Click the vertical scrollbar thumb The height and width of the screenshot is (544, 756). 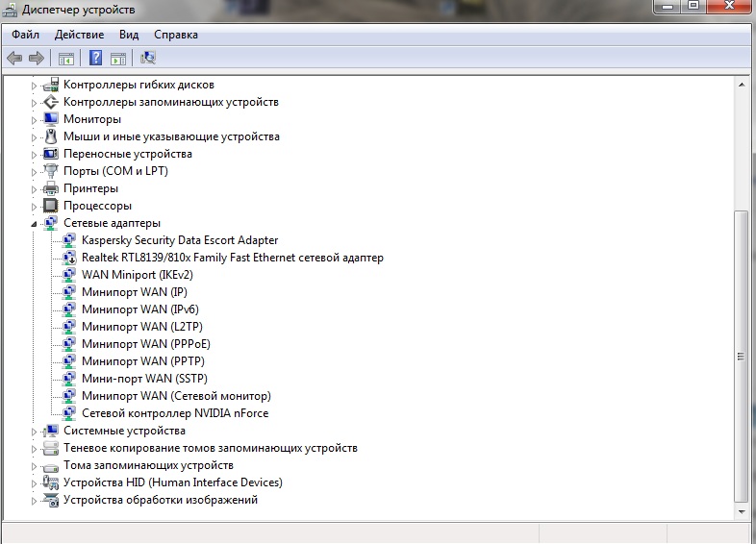741,357
